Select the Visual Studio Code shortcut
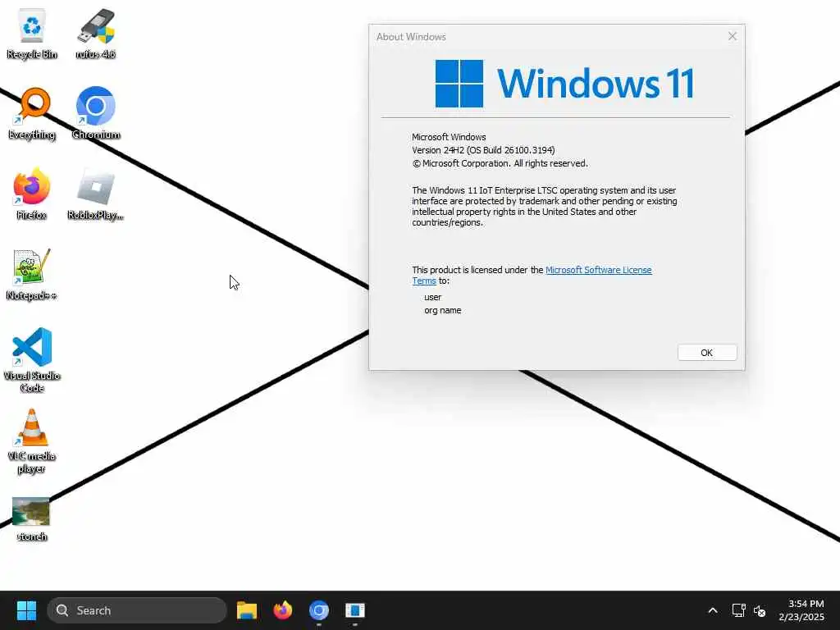840x630 pixels. 32,360
